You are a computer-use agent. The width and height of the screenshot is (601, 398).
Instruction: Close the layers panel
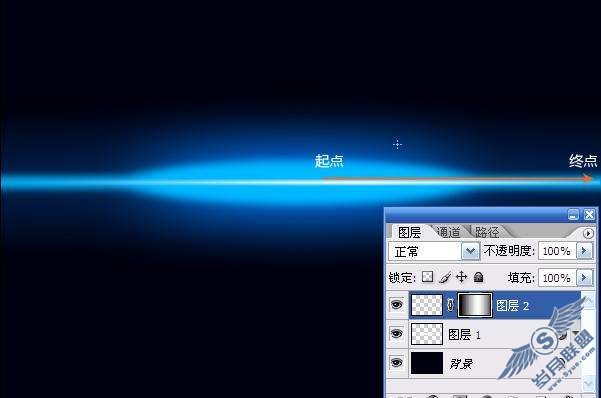(x=589, y=215)
